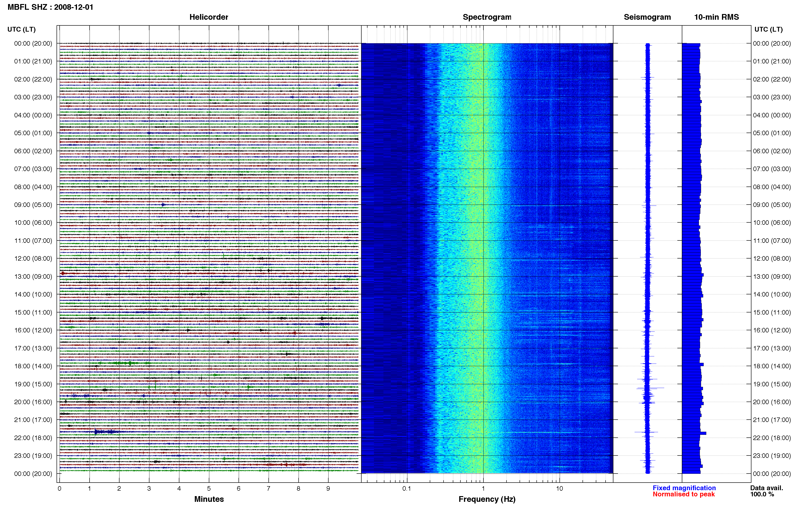
Task: Click the MBFL SHZ : 2008-12-01 title
Action: [50, 7]
